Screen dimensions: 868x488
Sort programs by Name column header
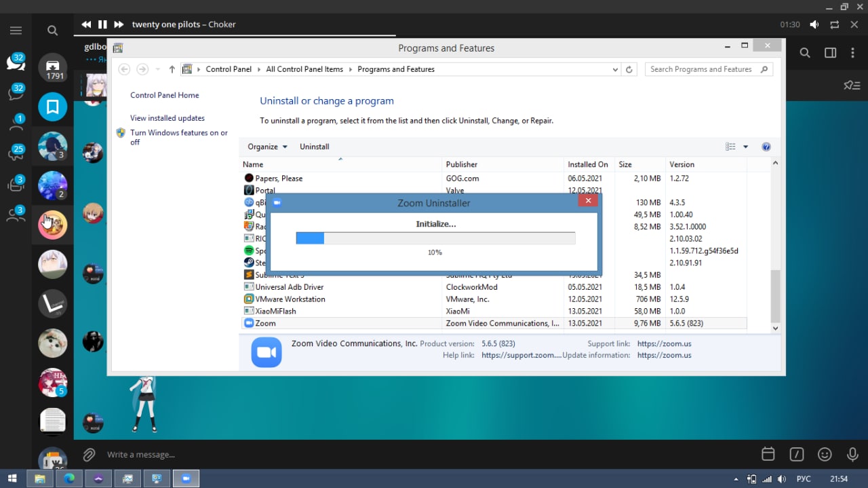click(x=341, y=164)
